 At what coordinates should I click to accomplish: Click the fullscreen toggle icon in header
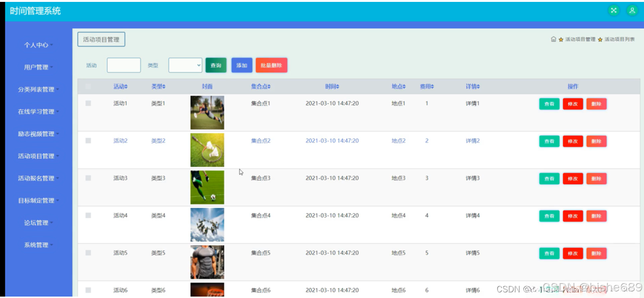pos(613,10)
